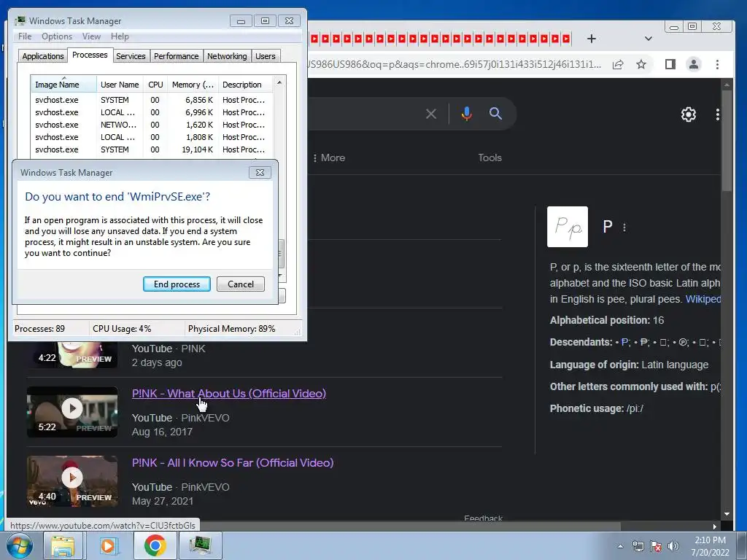
Task: Bookmark this page with star icon
Action: 641,64
